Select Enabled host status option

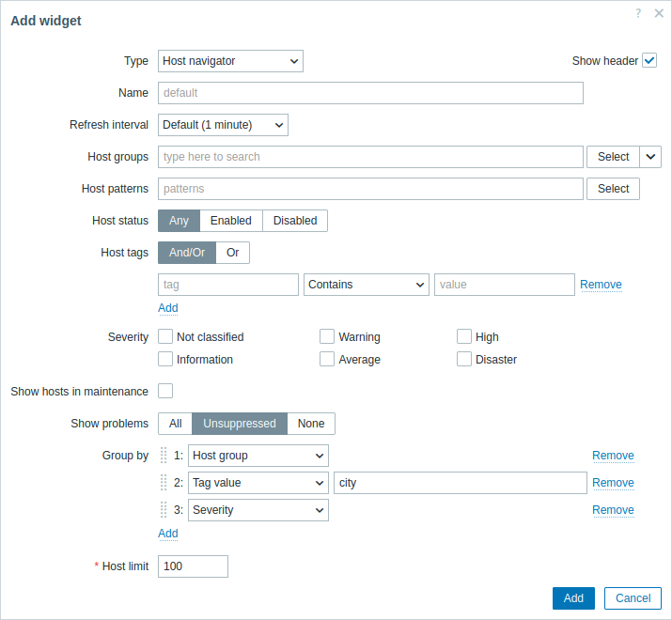point(231,221)
